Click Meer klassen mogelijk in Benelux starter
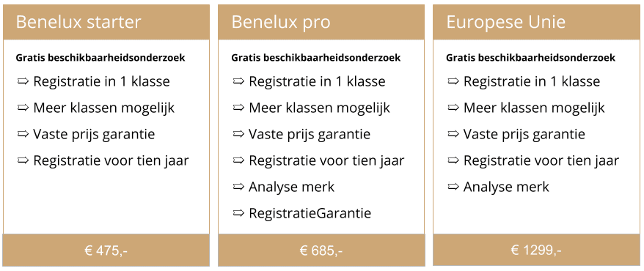This screenshot has height=271, width=644. coord(104,108)
